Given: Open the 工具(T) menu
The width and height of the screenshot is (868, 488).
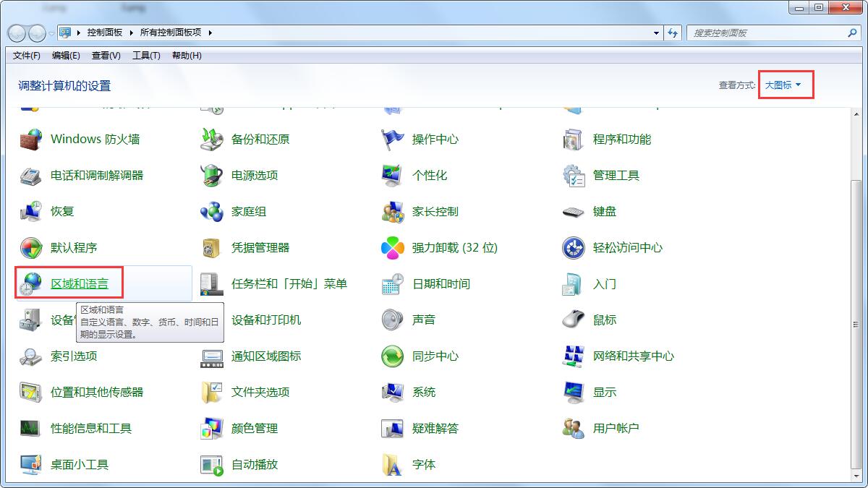Looking at the screenshot, I should click(146, 56).
